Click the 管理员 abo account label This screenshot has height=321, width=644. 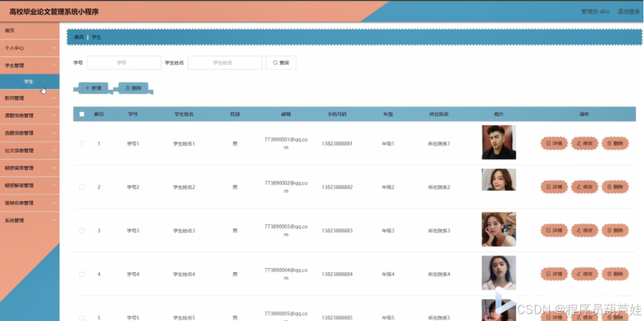coord(595,12)
